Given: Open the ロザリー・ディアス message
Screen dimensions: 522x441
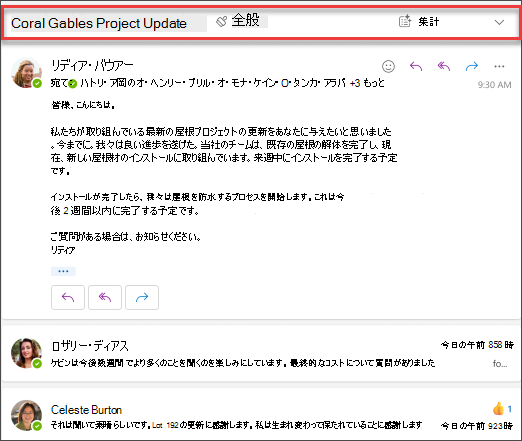Looking at the screenshot, I should 261,353.
